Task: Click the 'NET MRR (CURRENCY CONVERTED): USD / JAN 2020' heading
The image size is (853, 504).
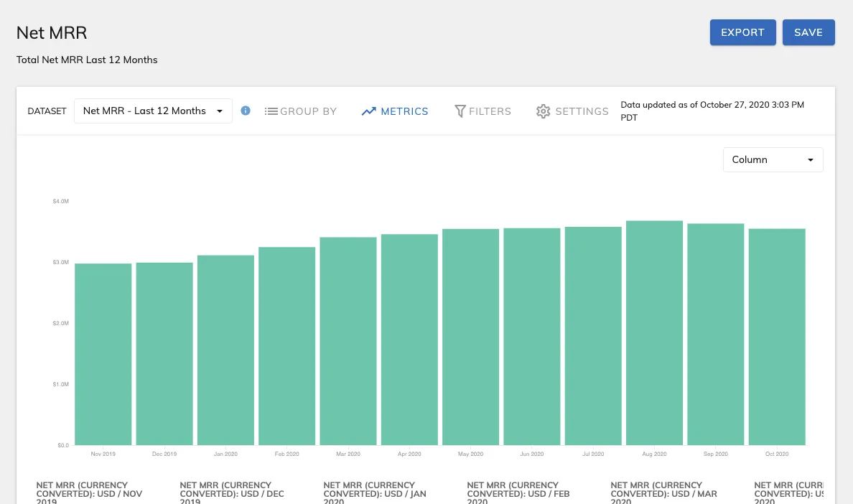Action: tap(375, 493)
